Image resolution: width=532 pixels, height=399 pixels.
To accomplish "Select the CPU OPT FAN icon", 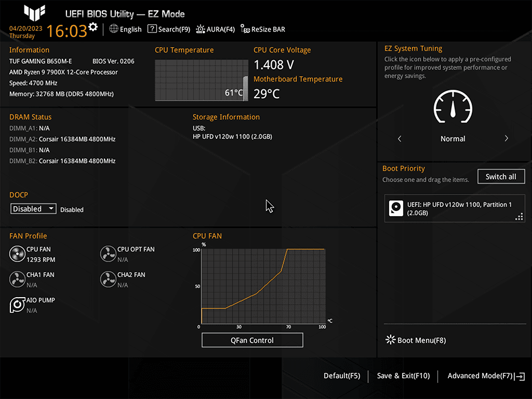I will 108,254.
